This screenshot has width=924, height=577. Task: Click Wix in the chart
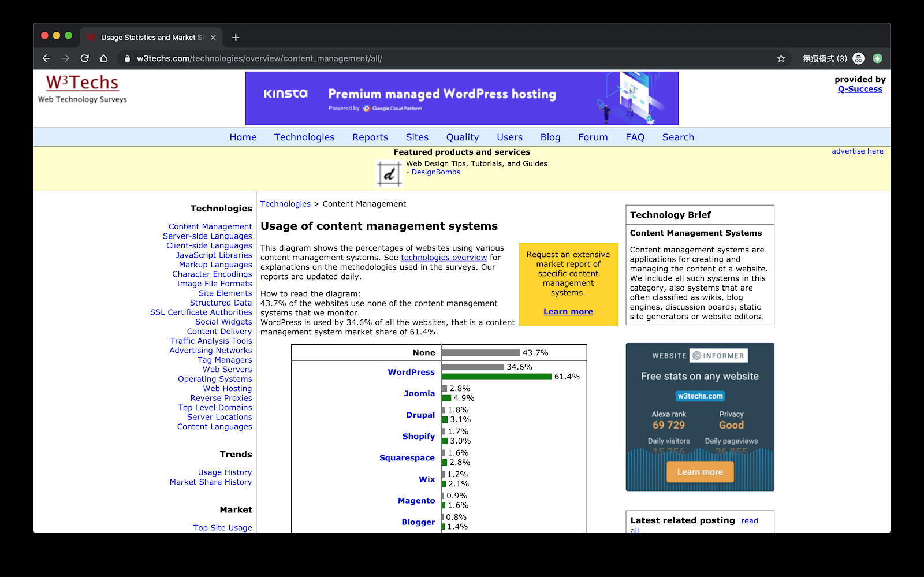point(427,479)
